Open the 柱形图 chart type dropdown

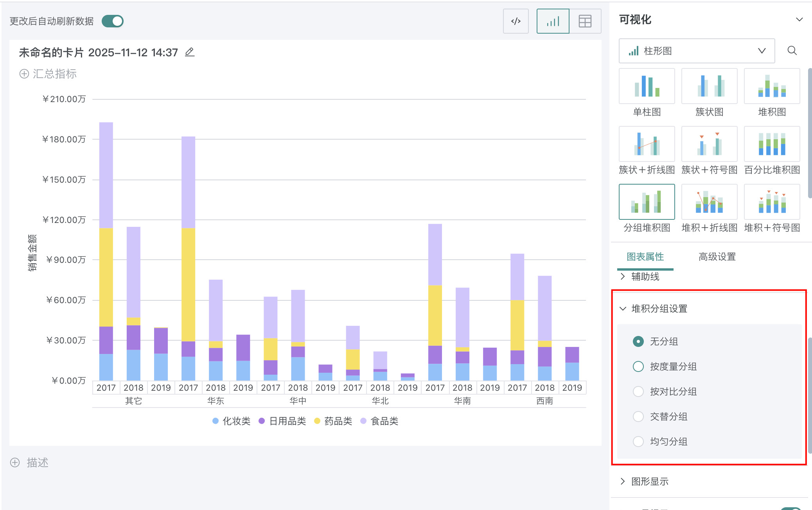pyautogui.click(x=696, y=51)
